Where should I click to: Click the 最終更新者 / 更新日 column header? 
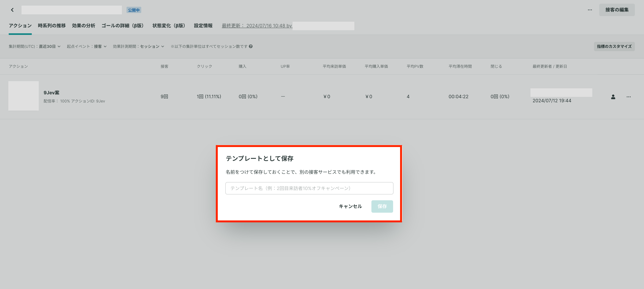(549, 66)
